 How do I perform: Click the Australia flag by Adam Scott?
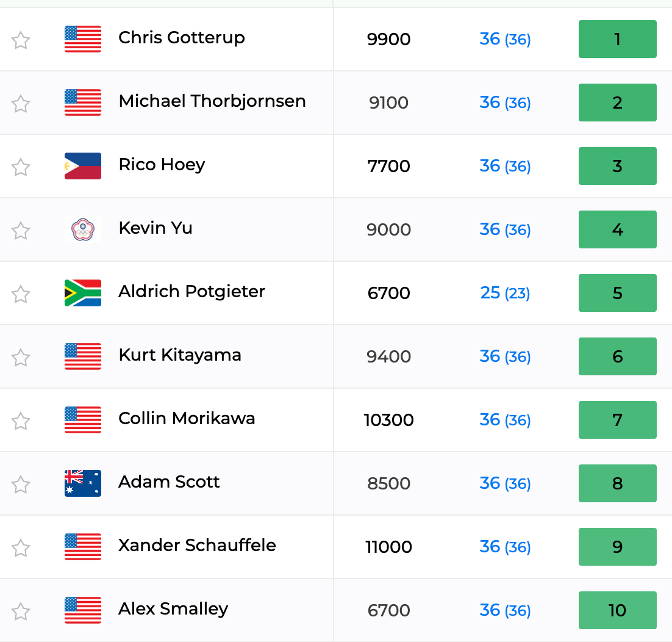pos(83,483)
